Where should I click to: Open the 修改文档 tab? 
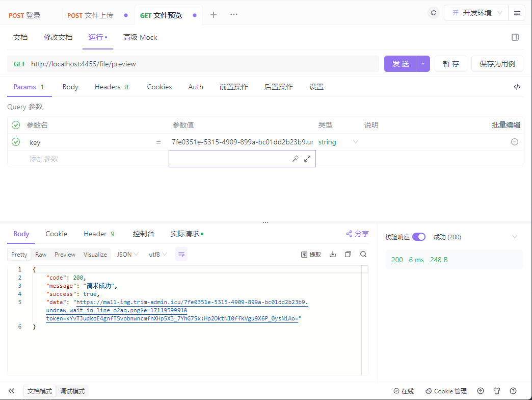(x=58, y=37)
